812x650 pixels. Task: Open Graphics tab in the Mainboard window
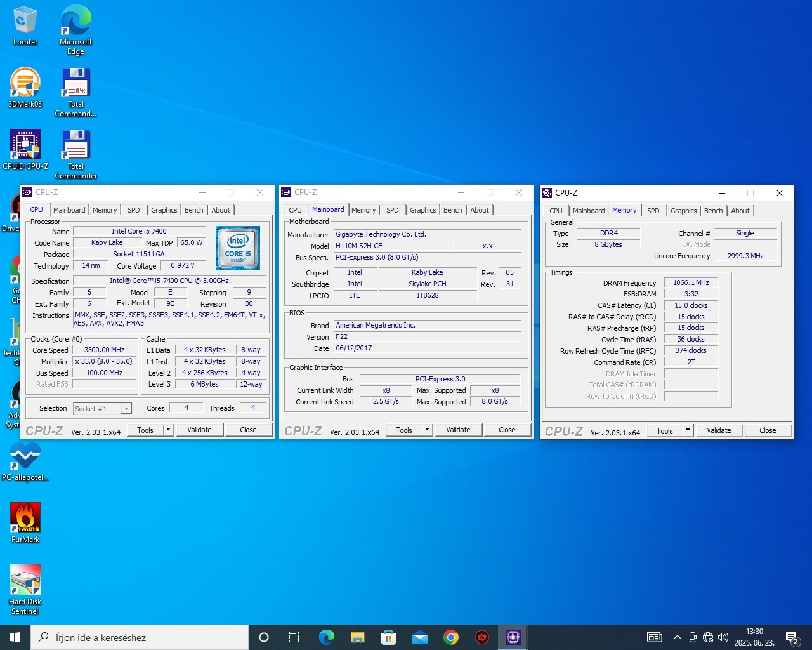tap(423, 210)
